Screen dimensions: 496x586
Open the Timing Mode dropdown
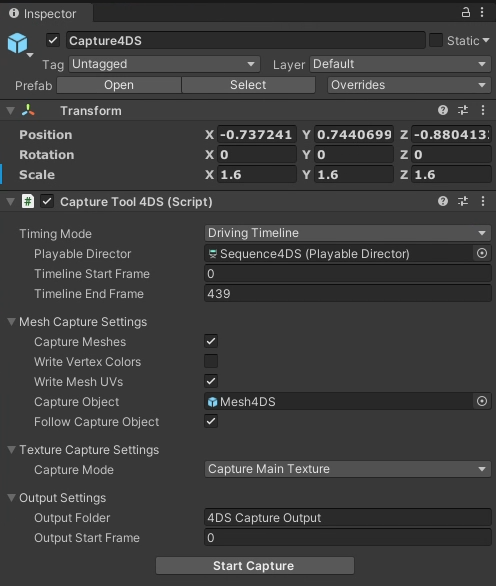pyautogui.click(x=348, y=233)
